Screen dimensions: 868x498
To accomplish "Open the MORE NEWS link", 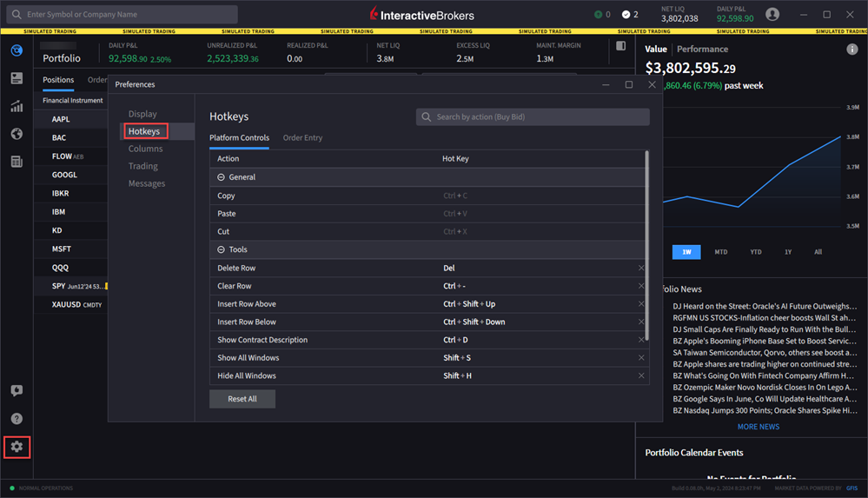I will tap(759, 427).
